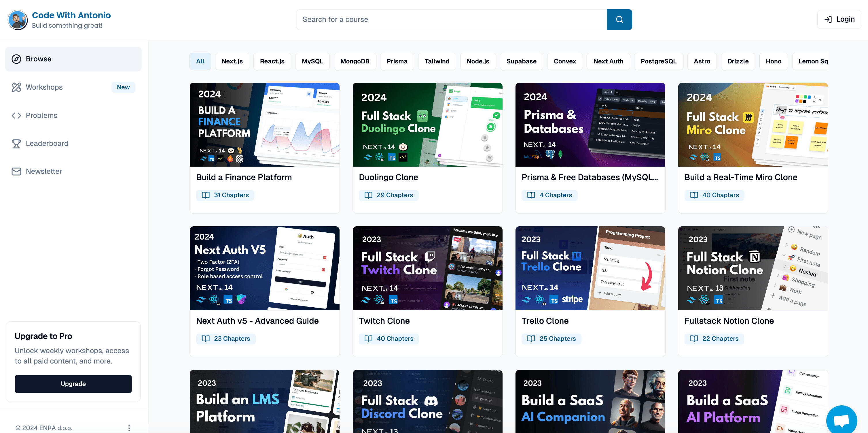Click the Code With Antonio avatar logo
The height and width of the screenshot is (433, 868).
click(x=18, y=20)
